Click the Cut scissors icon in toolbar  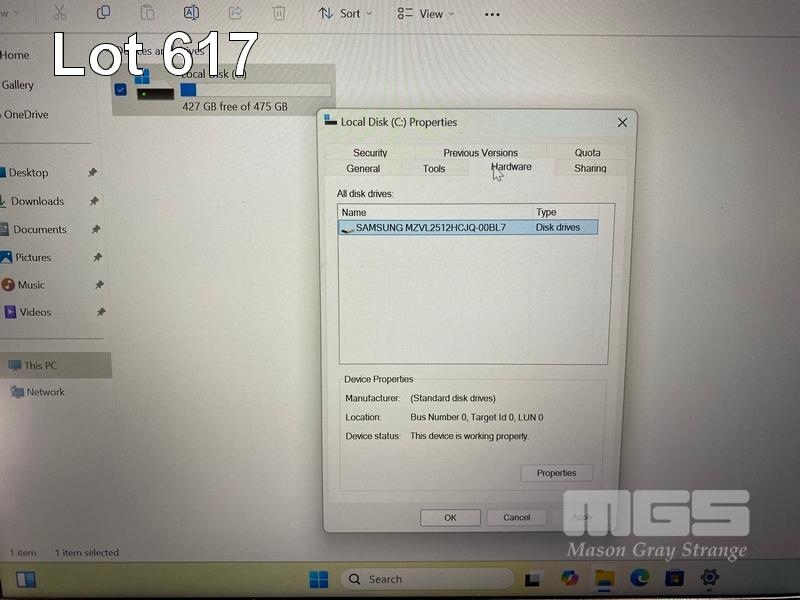(x=60, y=12)
